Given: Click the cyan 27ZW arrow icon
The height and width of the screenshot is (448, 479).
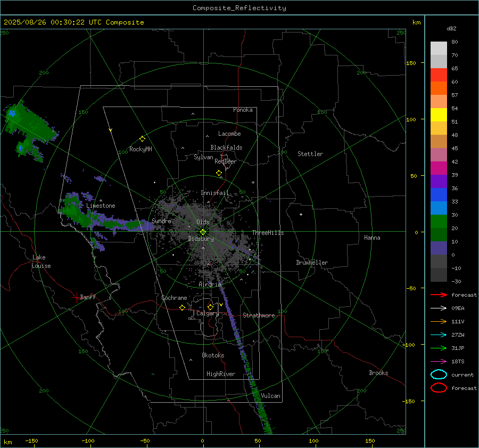Looking at the screenshot, I should [439, 335].
